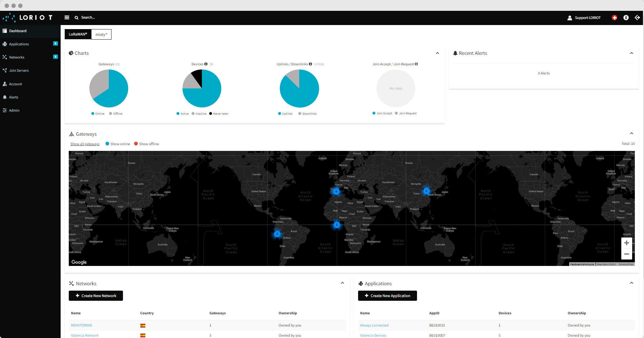Open Applications in the sidebar
The height and width of the screenshot is (338, 644).
pos(30,44)
